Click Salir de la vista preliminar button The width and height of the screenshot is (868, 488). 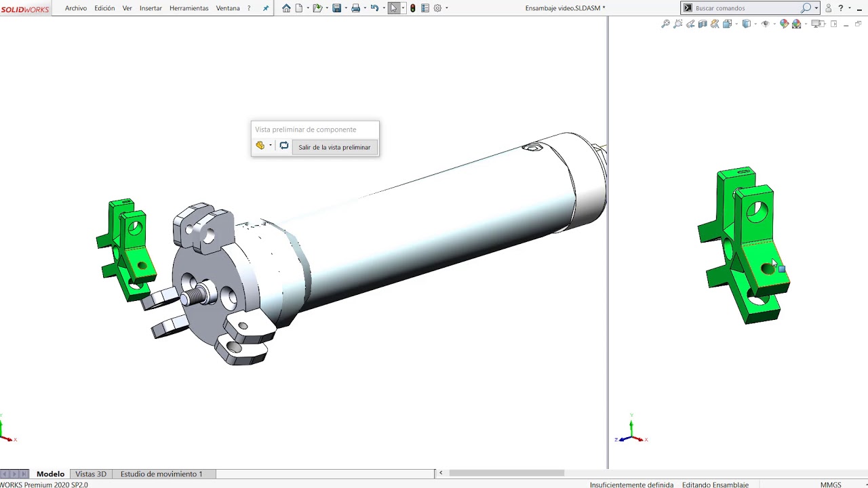[x=334, y=147]
